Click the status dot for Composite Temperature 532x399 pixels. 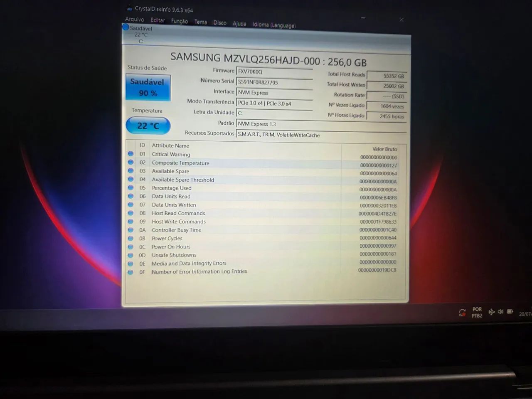coord(131,162)
